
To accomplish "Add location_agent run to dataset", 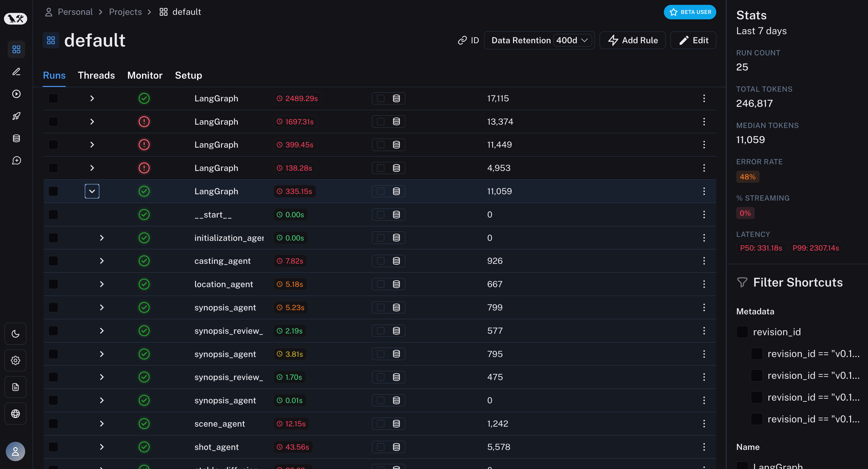I will (x=396, y=284).
